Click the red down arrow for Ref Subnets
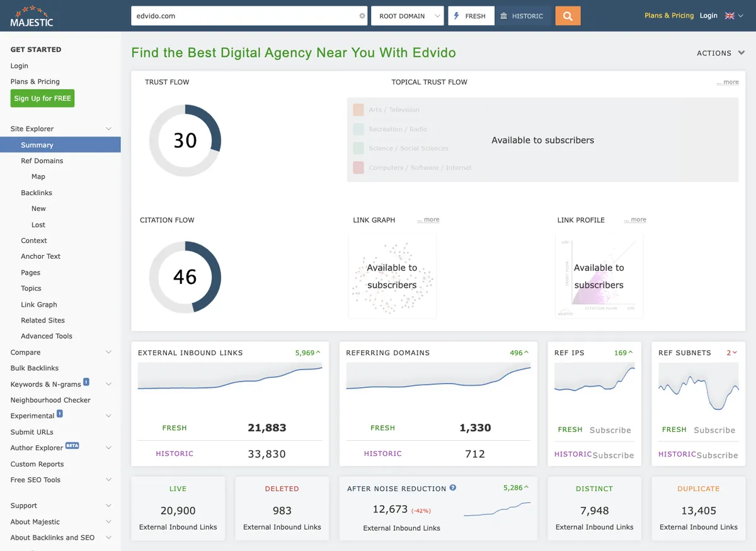The height and width of the screenshot is (551, 756). click(x=735, y=353)
